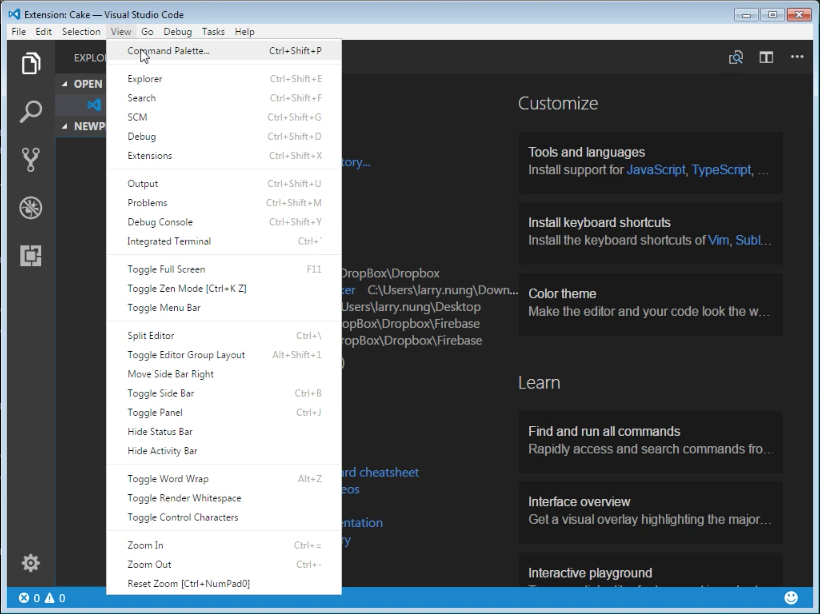Open the Selection menu
The height and width of the screenshot is (614, 820).
click(81, 31)
